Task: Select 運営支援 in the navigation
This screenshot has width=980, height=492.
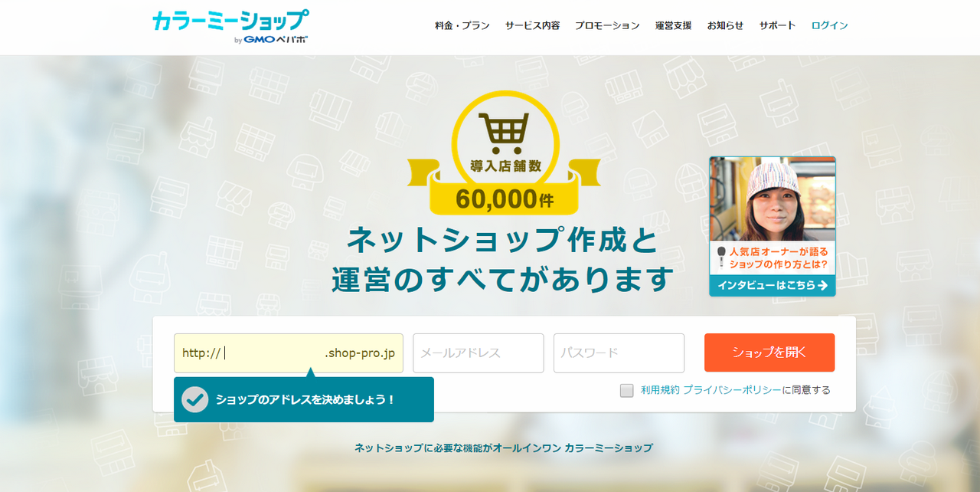Action: tap(674, 25)
